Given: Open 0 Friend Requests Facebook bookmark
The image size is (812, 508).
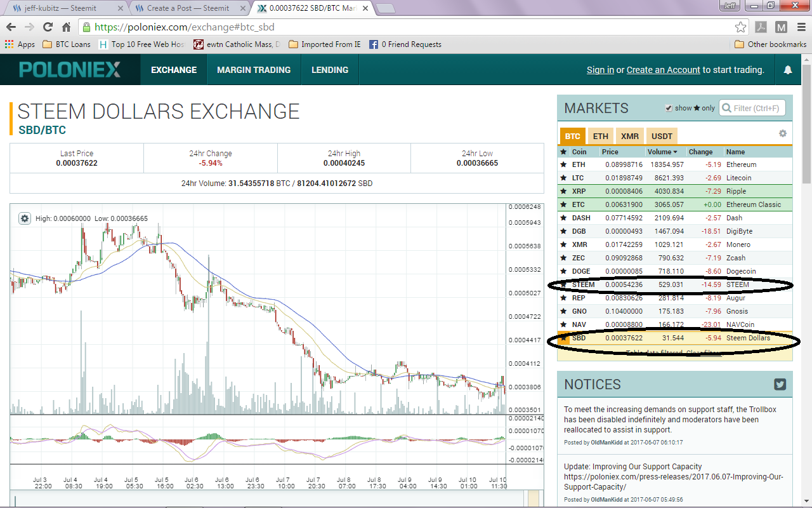Looking at the screenshot, I should pyautogui.click(x=405, y=44).
